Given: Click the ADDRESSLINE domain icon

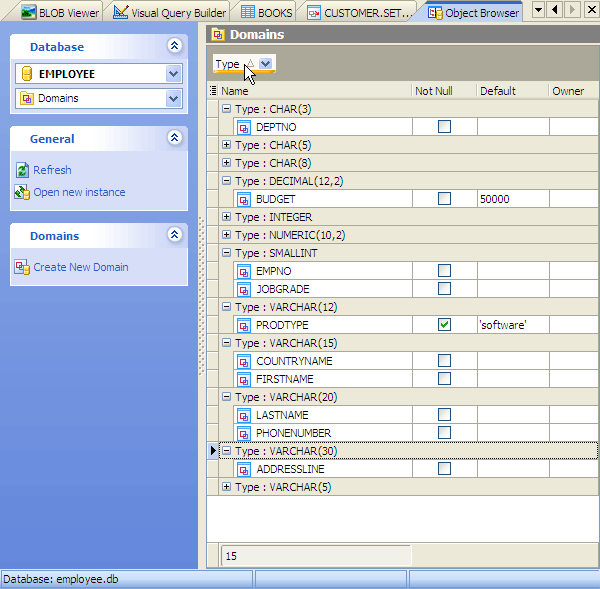Looking at the screenshot, I should [244, 469].
